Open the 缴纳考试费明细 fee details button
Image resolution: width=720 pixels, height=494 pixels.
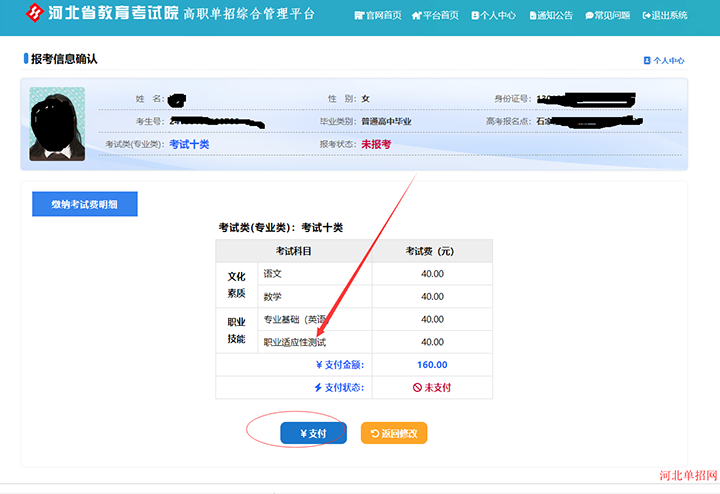coord(84,204)
